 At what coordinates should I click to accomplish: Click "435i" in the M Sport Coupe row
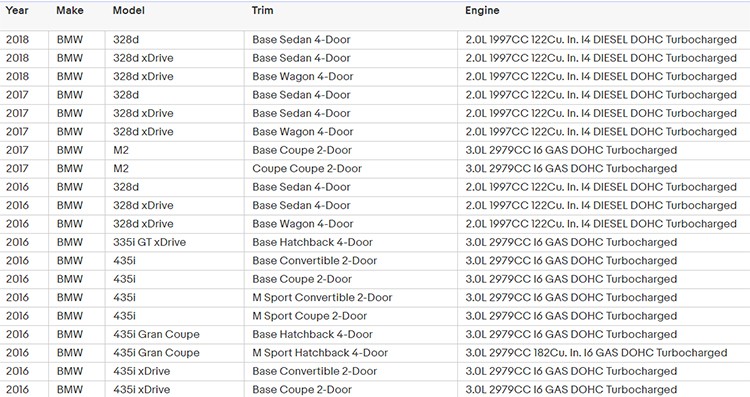(124, 316)
